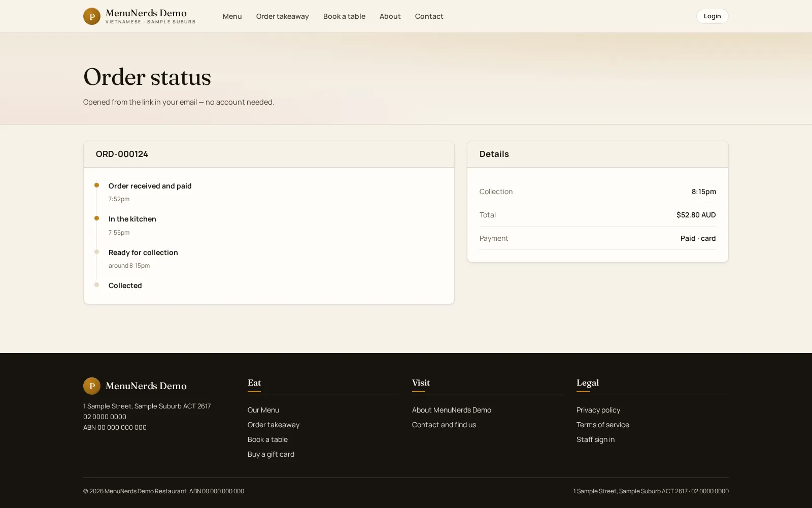Click the Order received and paid step
812x508 pixels.
click(x=150, y=186)
